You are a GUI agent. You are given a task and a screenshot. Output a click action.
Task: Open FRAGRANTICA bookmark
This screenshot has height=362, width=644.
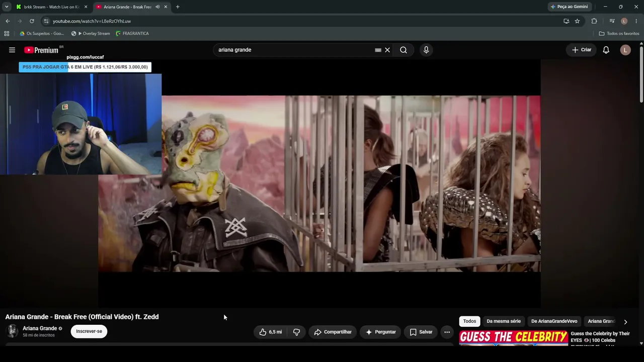(132, 34)
